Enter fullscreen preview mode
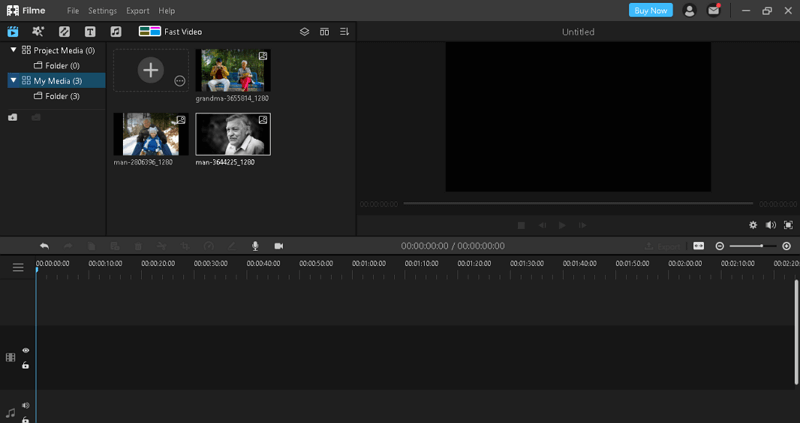Image resolution: width=800 pixels, height=423 pixels. [788, 225]
